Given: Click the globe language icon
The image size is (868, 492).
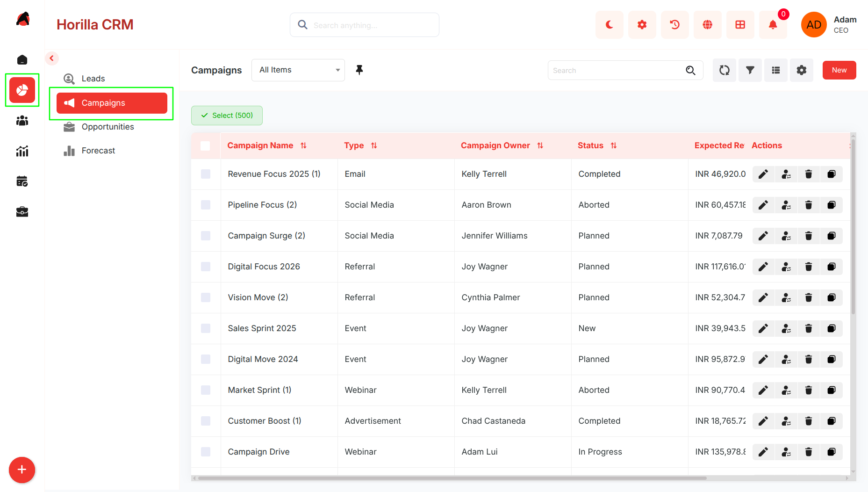Looking at the screenshot, I should pyautogui.click(x=707, y=25).
